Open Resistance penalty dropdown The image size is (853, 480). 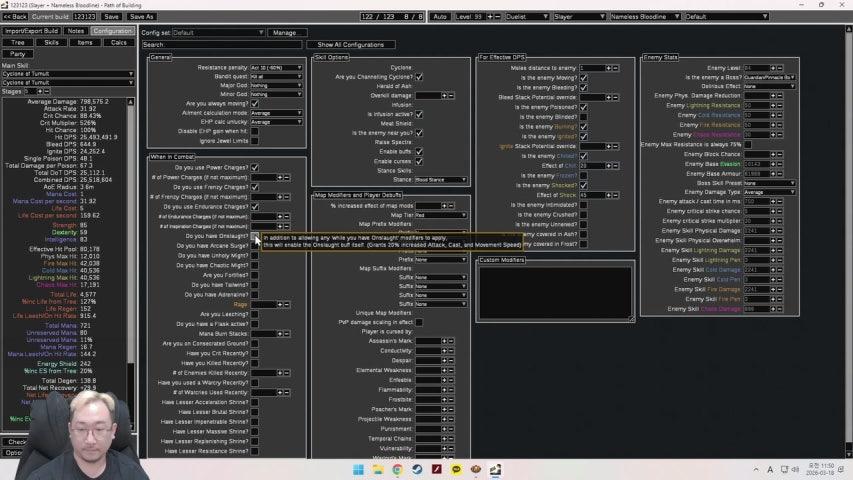(276, 68)
